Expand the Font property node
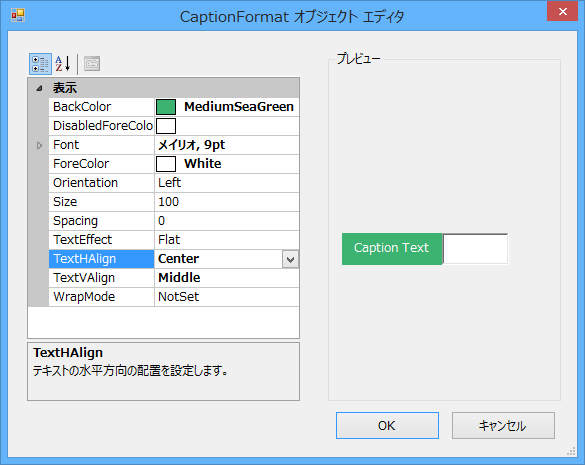 pos(39,145)
